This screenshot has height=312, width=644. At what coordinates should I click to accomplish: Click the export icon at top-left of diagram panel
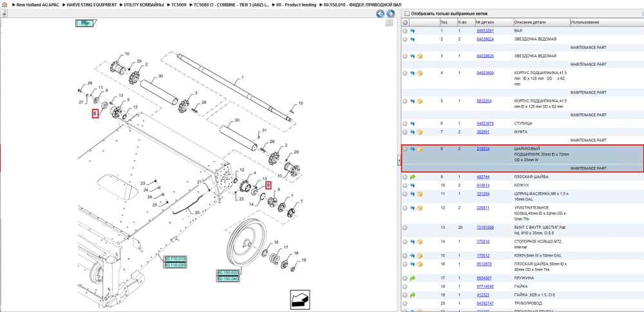point(4,14)
